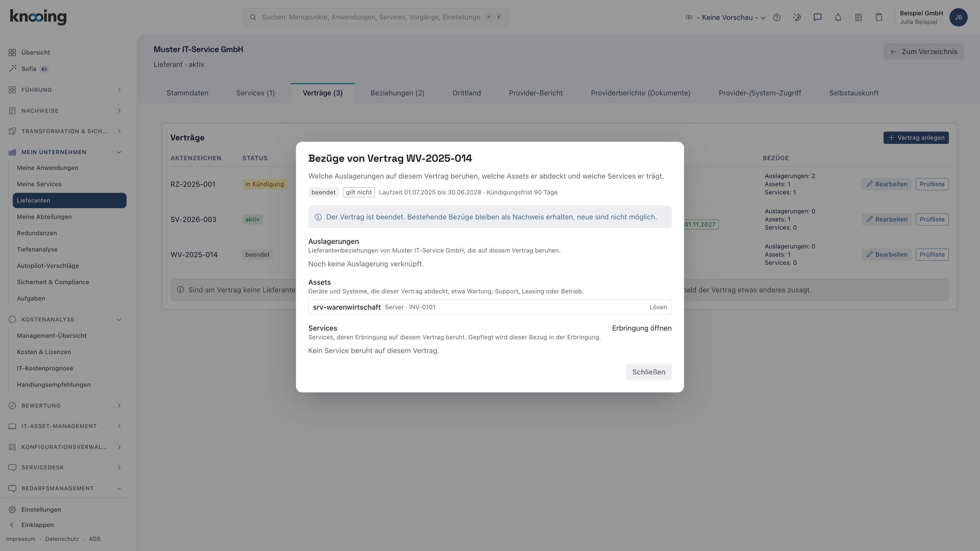
Task: Go back via Zum Verzeichnis
Action: tap(923, 52)
